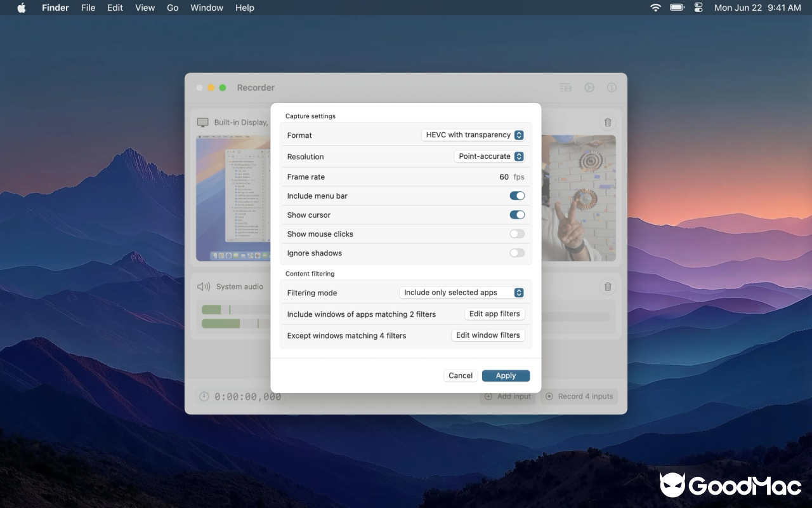Enable the Ignore shadows switch

click(x=517, y=253)
